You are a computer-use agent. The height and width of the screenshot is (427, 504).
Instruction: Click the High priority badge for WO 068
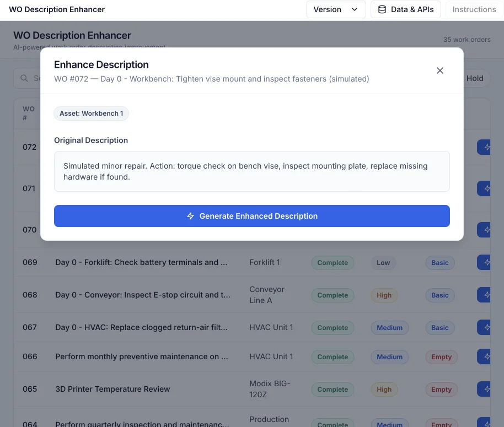(x=384, y=295)
